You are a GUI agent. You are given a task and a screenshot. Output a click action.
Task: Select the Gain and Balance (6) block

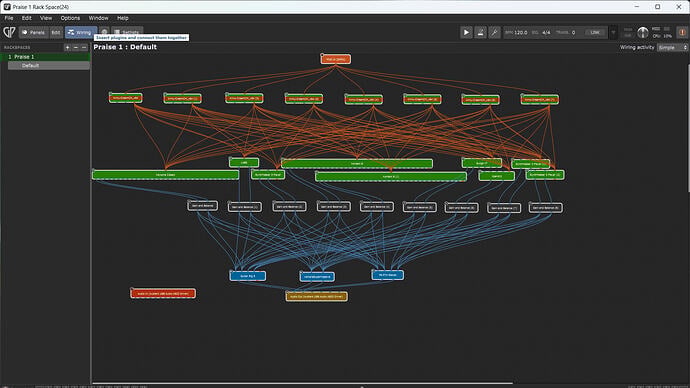461,207
